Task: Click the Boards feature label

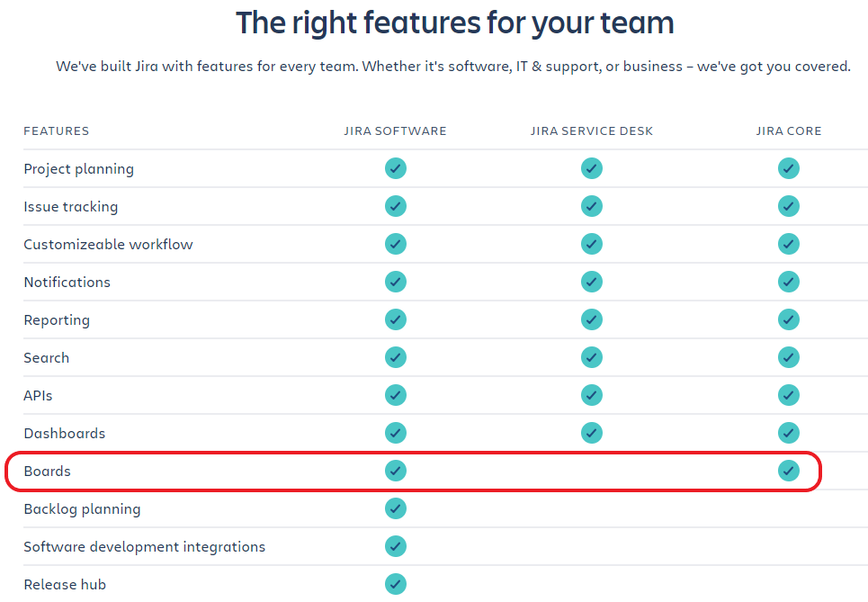Action: (x=47, y=472)
